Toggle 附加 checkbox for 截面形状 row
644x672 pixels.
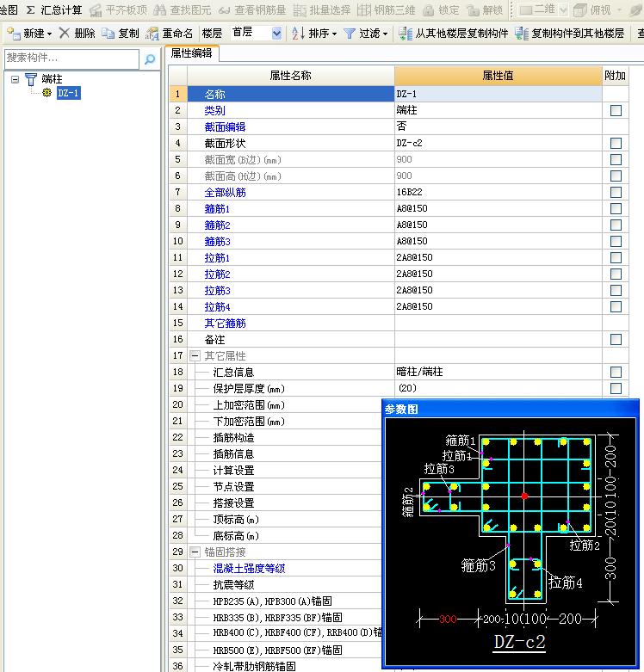pyautogui.click(x=616, y=143)
